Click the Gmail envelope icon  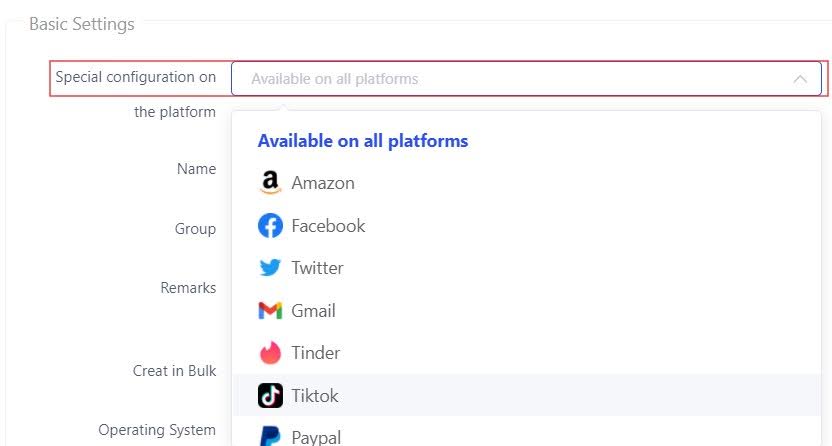pos(270,311)
